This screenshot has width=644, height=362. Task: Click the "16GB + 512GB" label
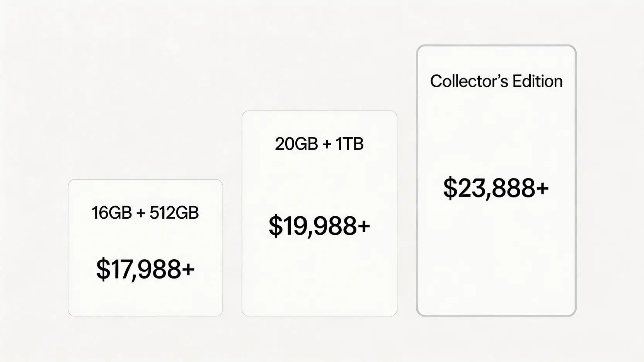click(x=145, y=213)
